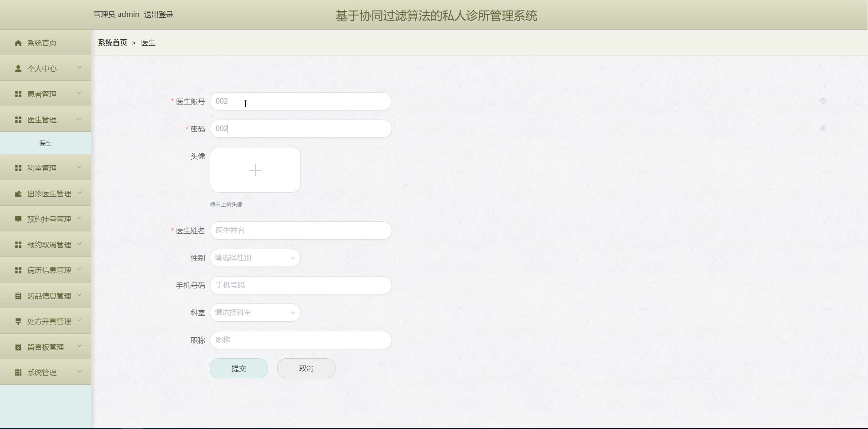The width and height of the screenshot is (868, 429).
Task: Click 医生 in the breadcrumb
Action: click(x=148, y=42)
